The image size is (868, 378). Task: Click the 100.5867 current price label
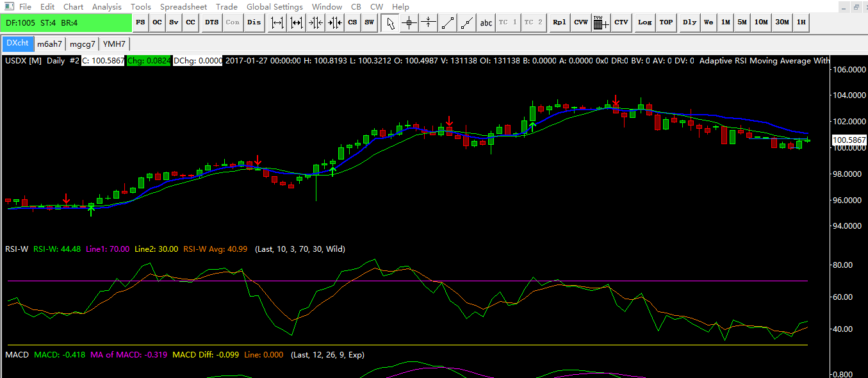[x=849, y=140]
